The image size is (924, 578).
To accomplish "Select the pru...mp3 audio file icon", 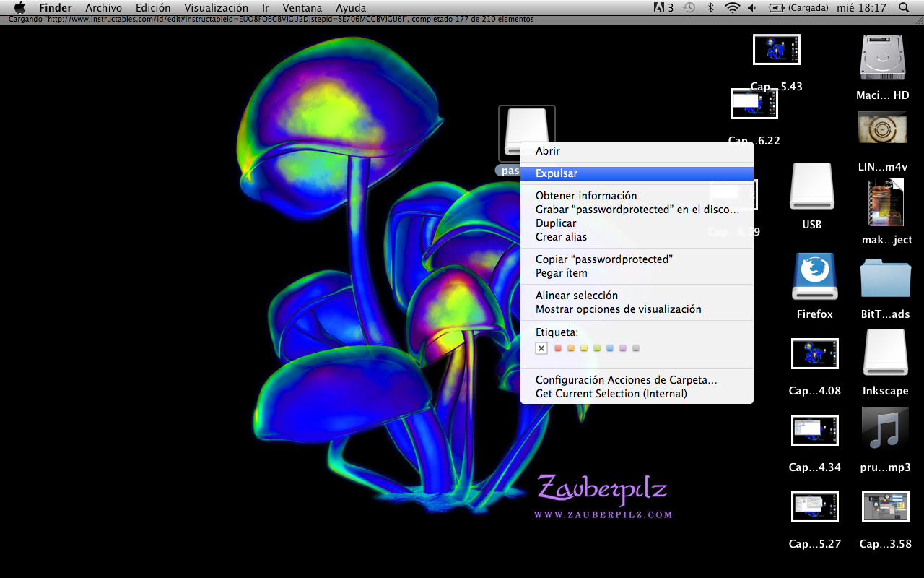I will click(885, 429).
